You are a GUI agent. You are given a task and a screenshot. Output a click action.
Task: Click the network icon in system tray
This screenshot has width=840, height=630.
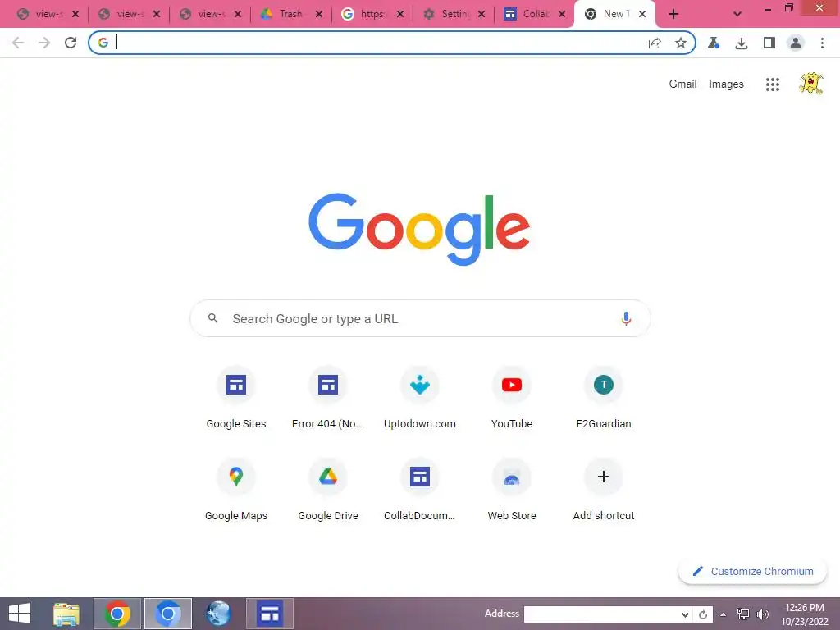click(x=742, y=614)
